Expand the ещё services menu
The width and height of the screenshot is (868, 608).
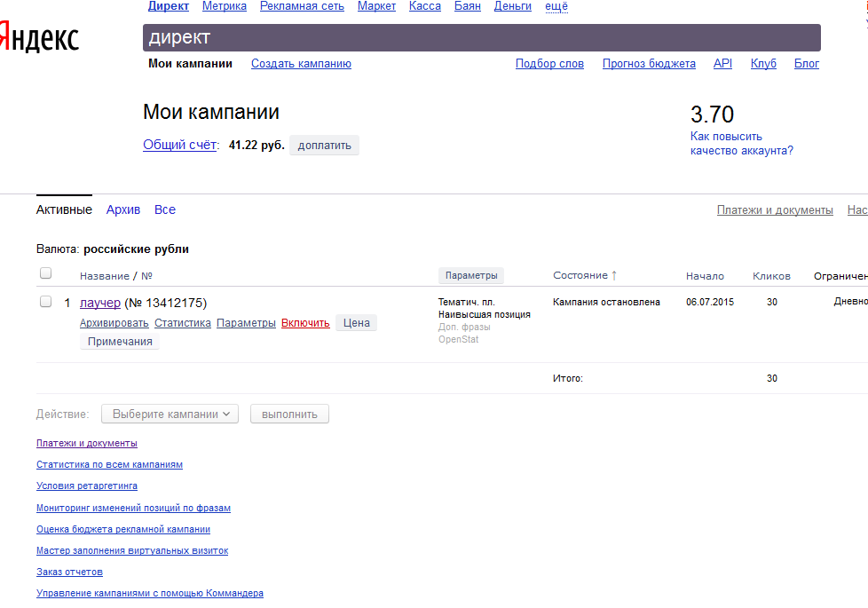tap(556, 6)
